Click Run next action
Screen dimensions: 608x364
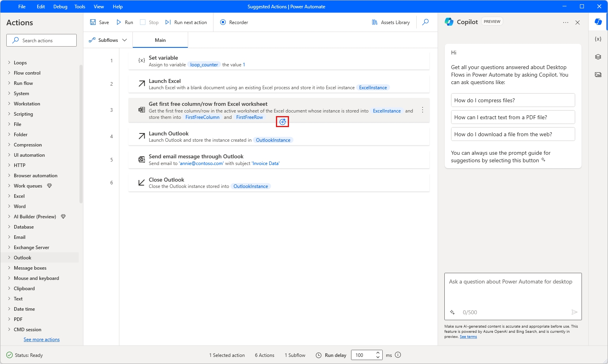tap(186, 23)
